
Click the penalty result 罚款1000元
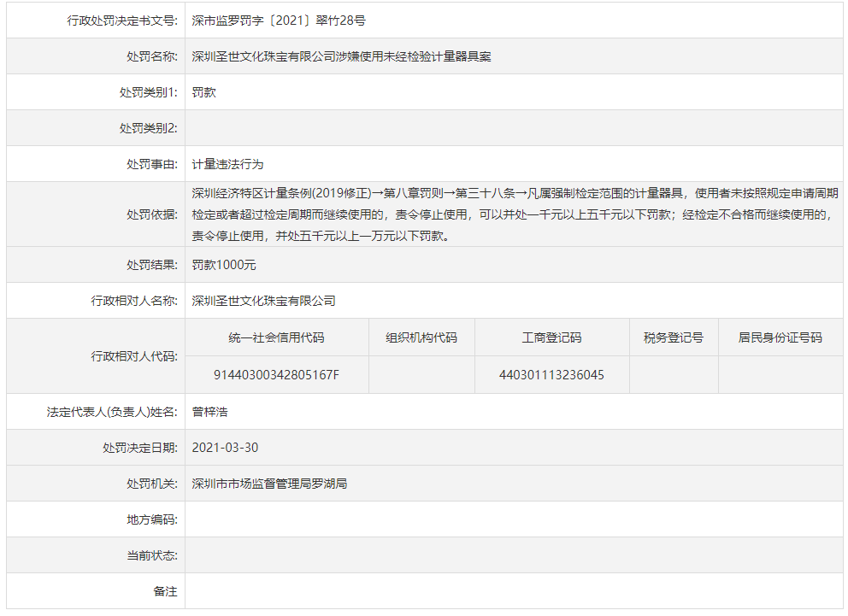click(224, 265)
